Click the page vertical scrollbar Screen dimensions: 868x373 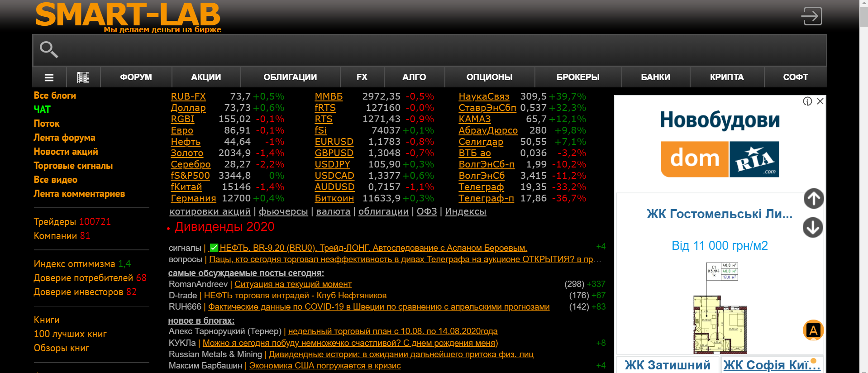(863, 186)
